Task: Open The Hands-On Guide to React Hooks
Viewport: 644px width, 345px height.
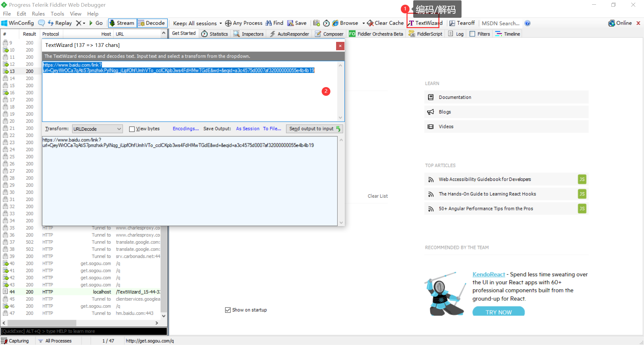Action: tap(506, 194)
